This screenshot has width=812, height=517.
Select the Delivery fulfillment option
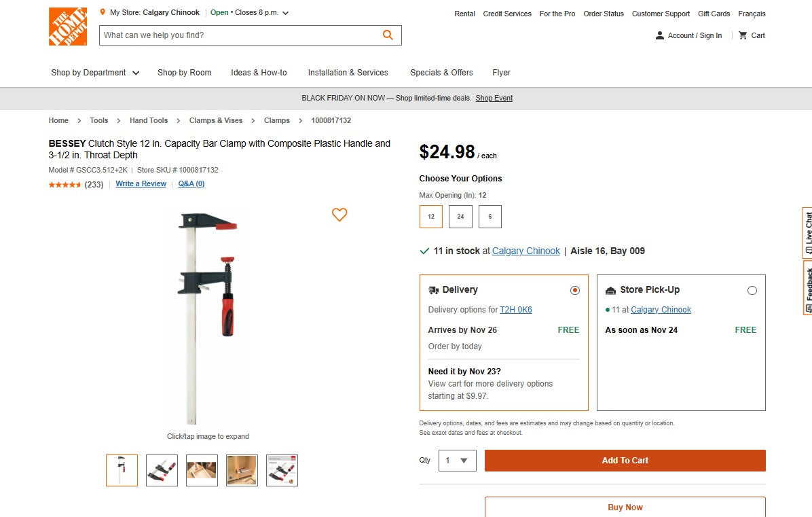575,289
